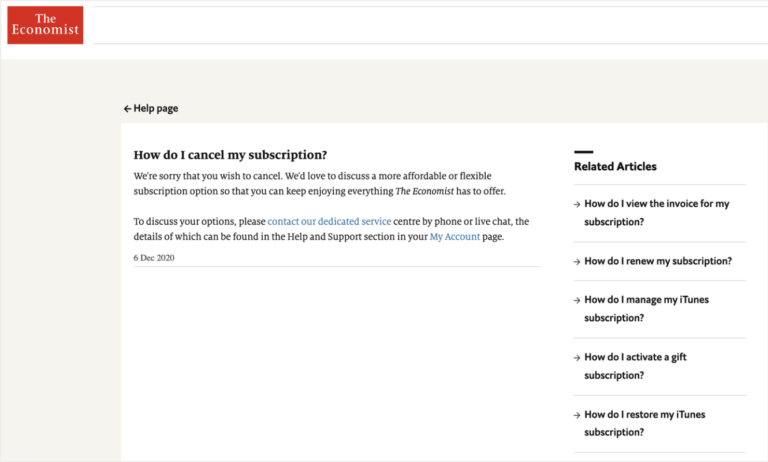This screenshot has width=768, height=462.
Task: Click arrow icon next to manage iTunes article
Action: [x=577, y=300]
